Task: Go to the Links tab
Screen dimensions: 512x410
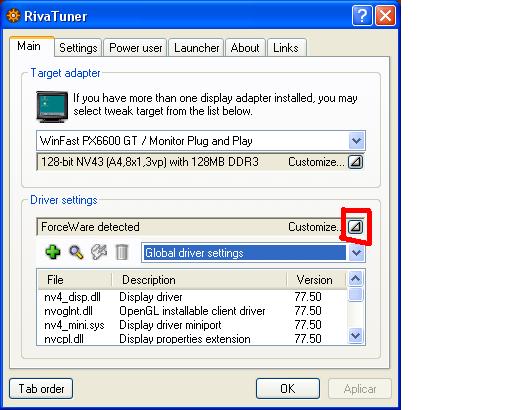Action: click(x=286, y=48)
